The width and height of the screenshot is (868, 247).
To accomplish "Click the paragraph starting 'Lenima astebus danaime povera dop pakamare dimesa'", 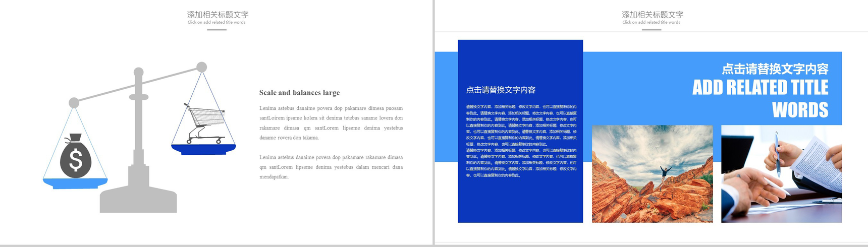I will coord(331,123).
